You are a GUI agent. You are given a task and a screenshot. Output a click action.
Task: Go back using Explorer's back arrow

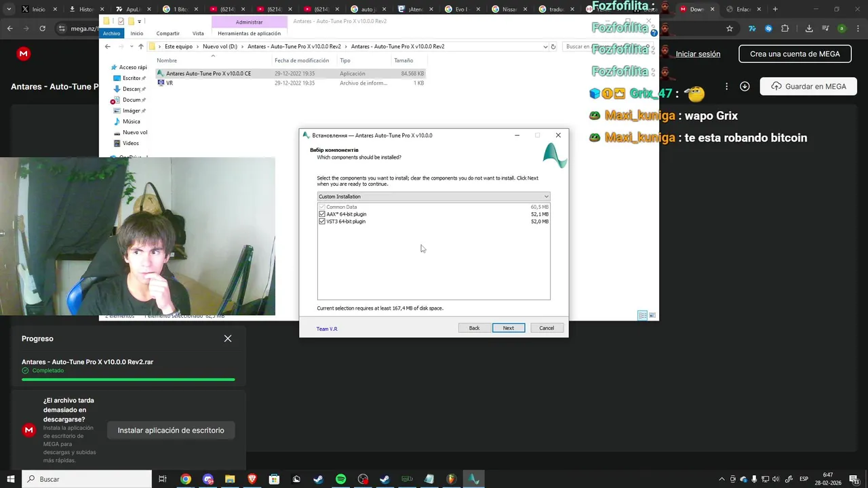[x=107, y=47]
